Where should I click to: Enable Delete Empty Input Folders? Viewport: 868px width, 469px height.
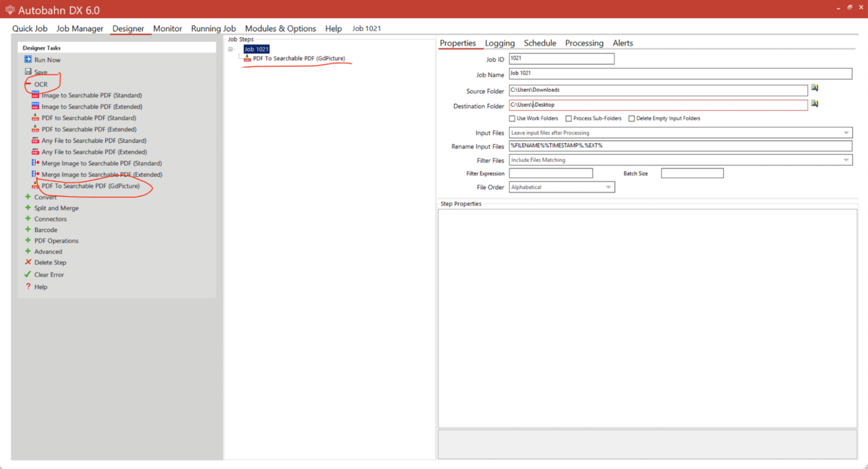tap(631, 118)
